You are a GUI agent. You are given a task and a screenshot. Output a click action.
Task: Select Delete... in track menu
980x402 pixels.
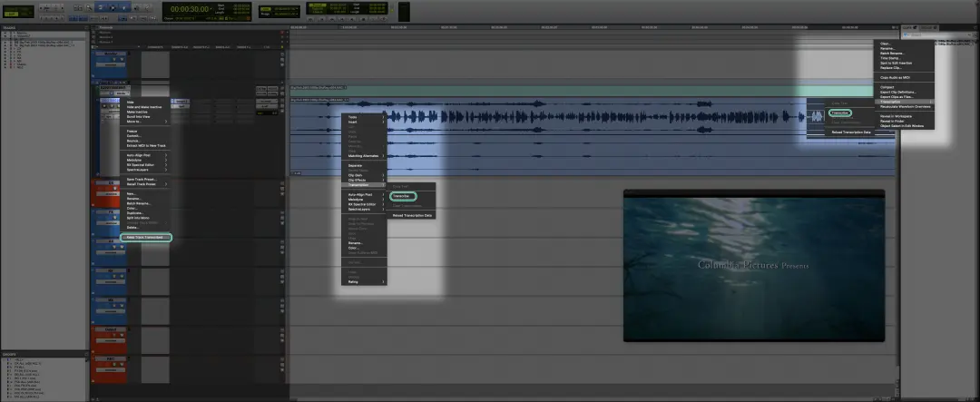tap(144, 228)
